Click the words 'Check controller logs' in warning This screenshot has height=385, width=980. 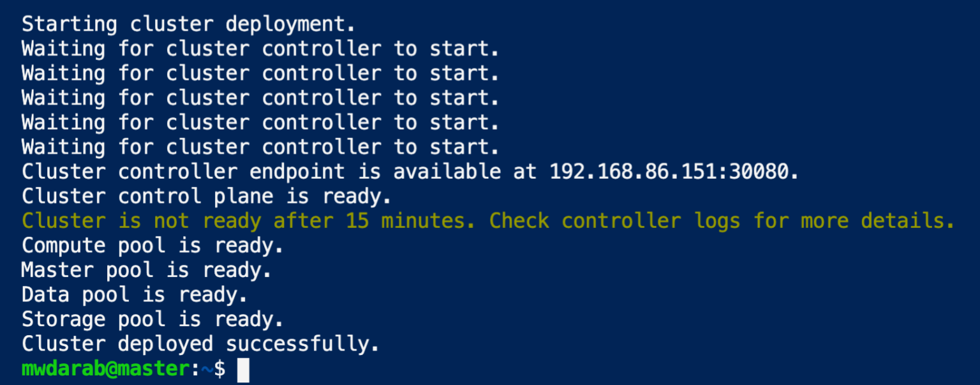tap(615, 221)
